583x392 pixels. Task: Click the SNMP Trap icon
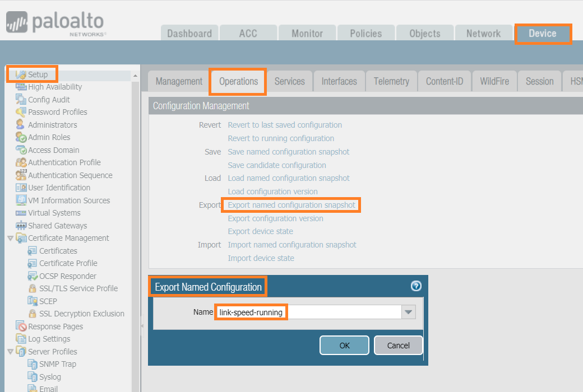[x=33, y=364]
